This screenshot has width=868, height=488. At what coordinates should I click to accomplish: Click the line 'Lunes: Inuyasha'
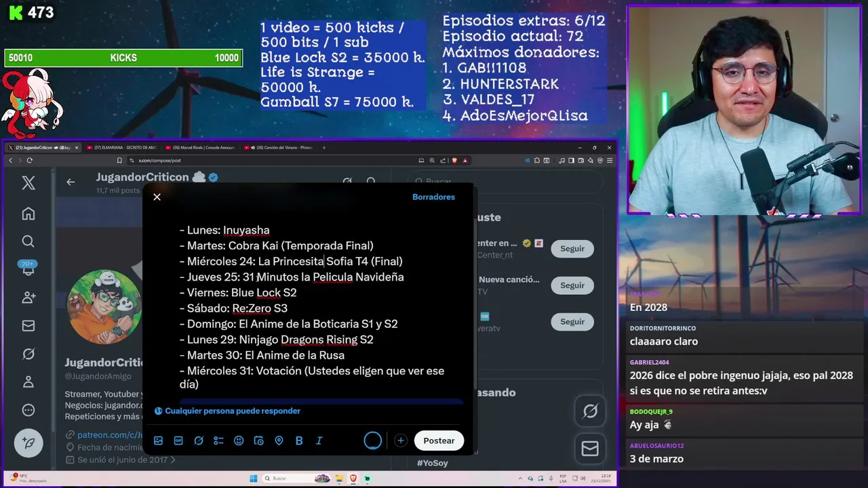click(x=224, y=230)
